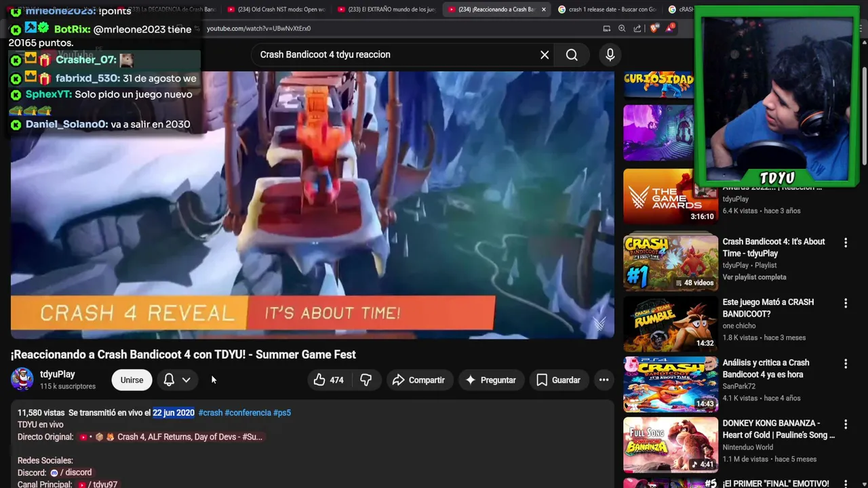This screenshot has width=868, height=488.
Task: Open the Directo Original Crash 4 link
Action: pyautogui.click(x=171, y=437)
